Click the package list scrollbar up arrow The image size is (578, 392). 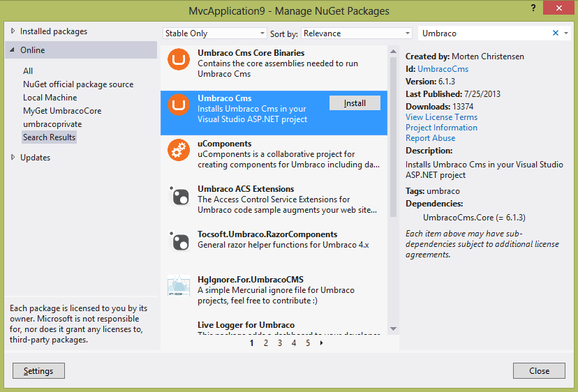393,51
